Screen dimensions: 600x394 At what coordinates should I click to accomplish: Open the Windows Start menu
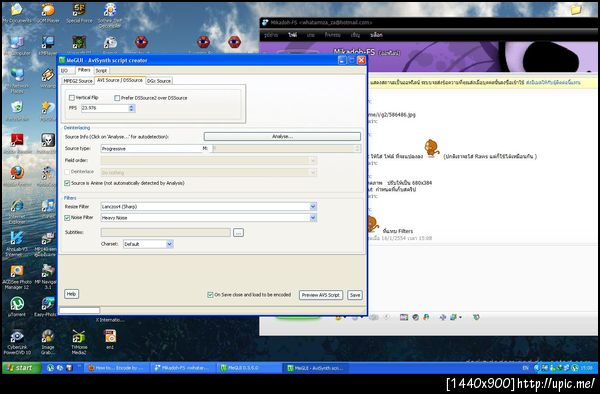click(x=21, y=368)
